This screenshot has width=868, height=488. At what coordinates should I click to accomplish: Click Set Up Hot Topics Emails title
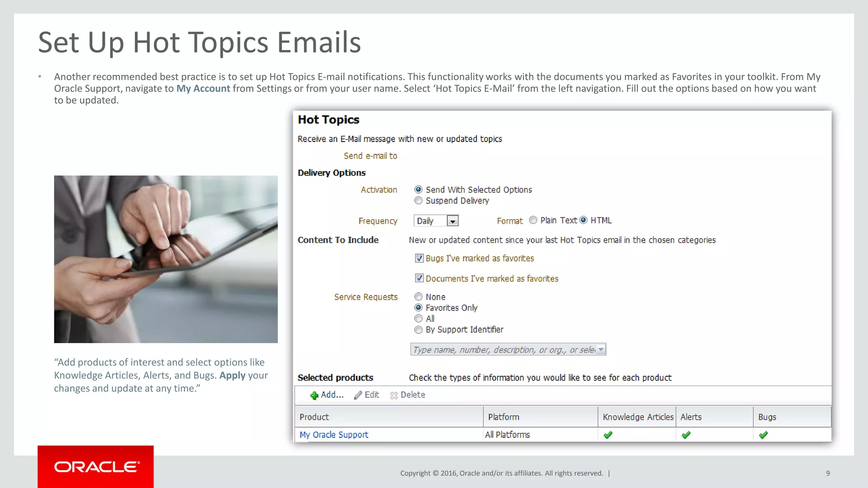[199, 42]
